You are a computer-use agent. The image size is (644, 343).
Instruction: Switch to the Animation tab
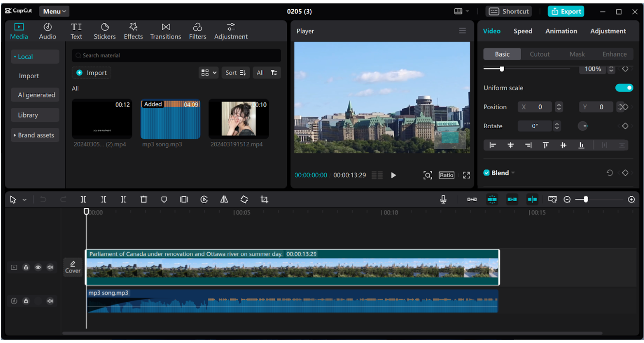[561, 31]
